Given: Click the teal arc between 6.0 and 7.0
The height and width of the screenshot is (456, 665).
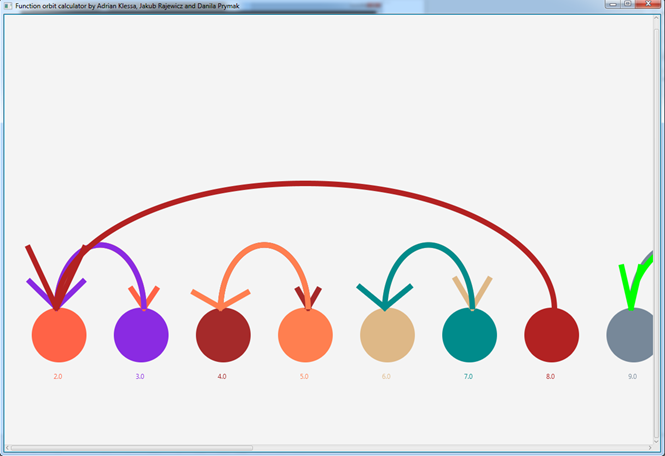Looking at the screenshot, I should [428, 244].
